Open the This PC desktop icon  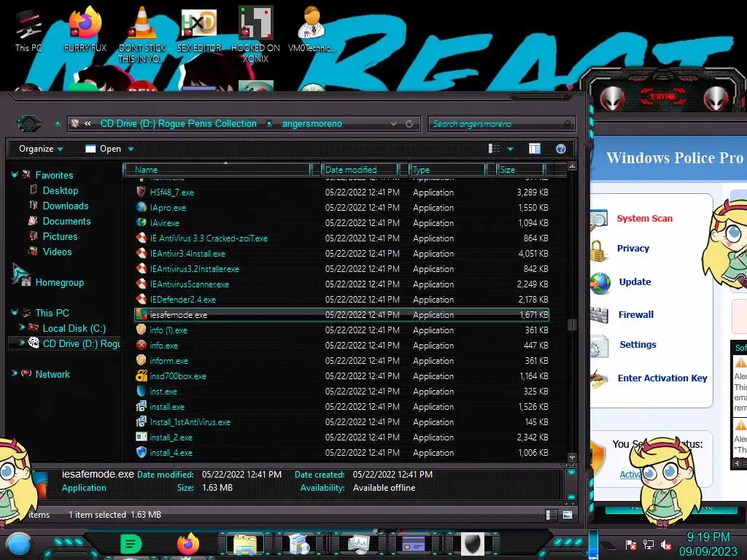coord(28,29)
